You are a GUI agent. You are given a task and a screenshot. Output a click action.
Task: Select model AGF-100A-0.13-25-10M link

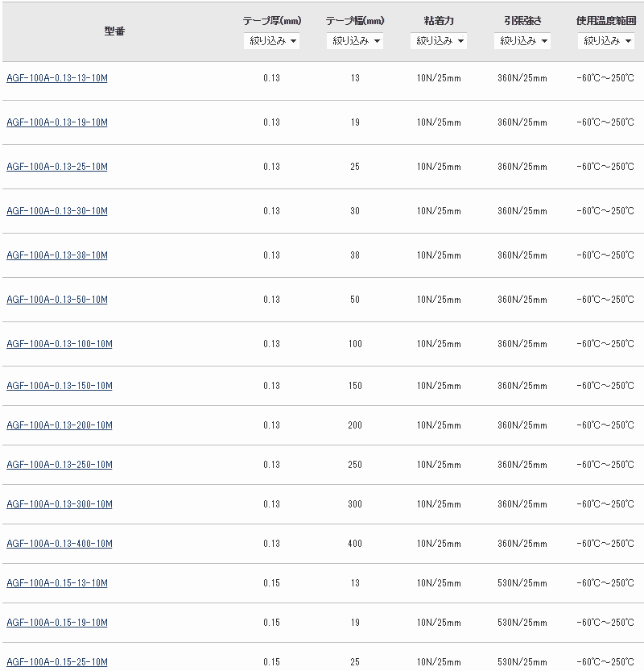click(57, 167)
